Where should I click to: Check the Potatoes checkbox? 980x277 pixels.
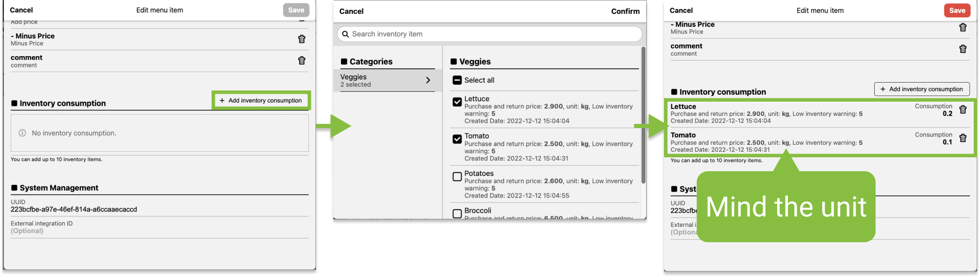pos(457,176)
